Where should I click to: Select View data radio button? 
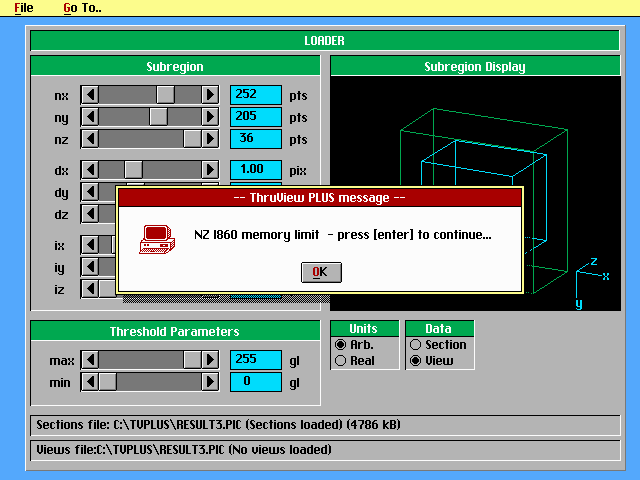pos(416,361)
